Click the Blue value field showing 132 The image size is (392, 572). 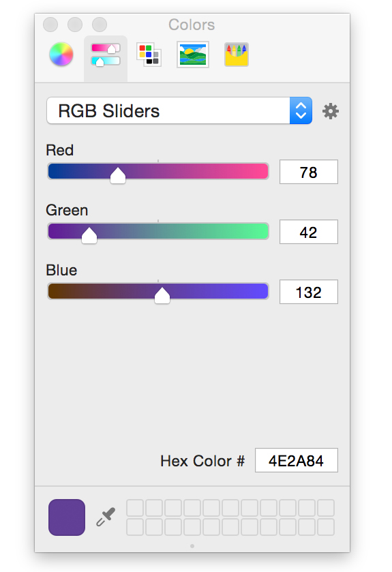click(309, 292)
